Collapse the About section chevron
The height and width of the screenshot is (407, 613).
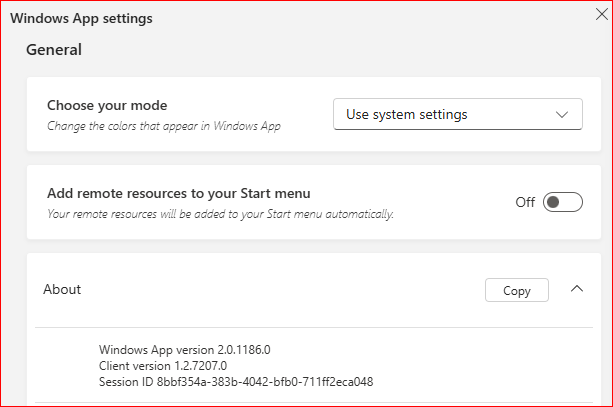point(577,289)
